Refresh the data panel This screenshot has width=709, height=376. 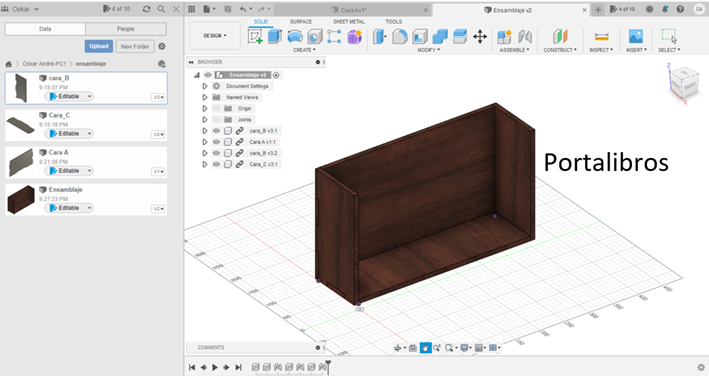(x=146, y=9)
